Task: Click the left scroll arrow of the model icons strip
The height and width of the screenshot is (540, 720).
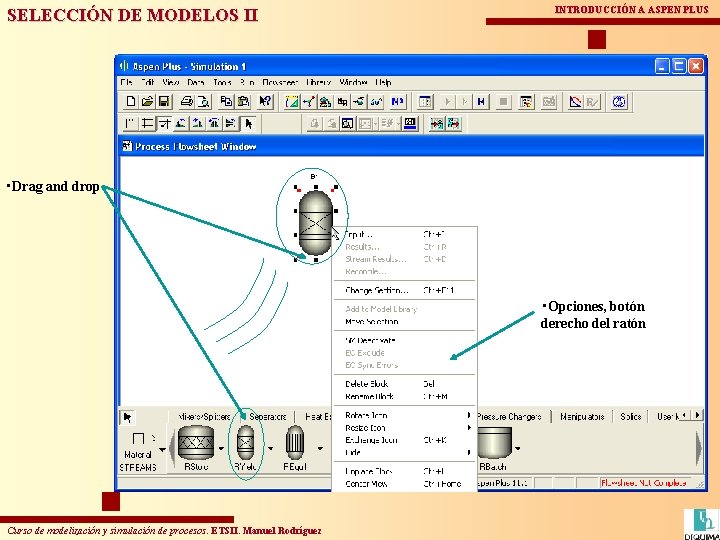Action: pos(172,447)
